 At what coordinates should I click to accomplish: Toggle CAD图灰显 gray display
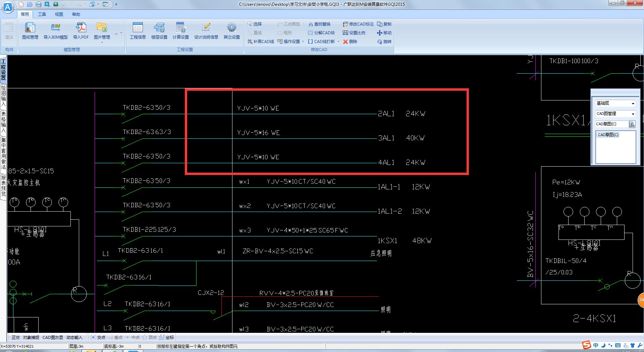click(53, 338)
